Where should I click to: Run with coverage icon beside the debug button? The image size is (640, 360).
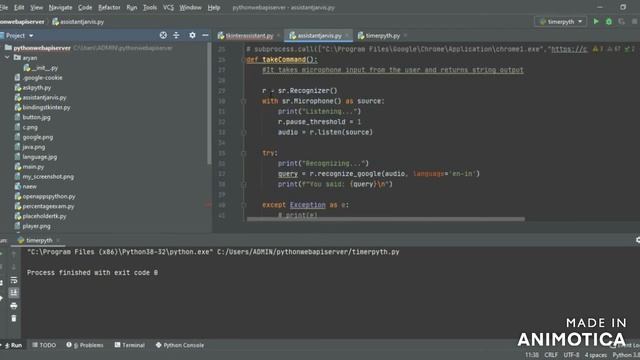pos(621,22)
